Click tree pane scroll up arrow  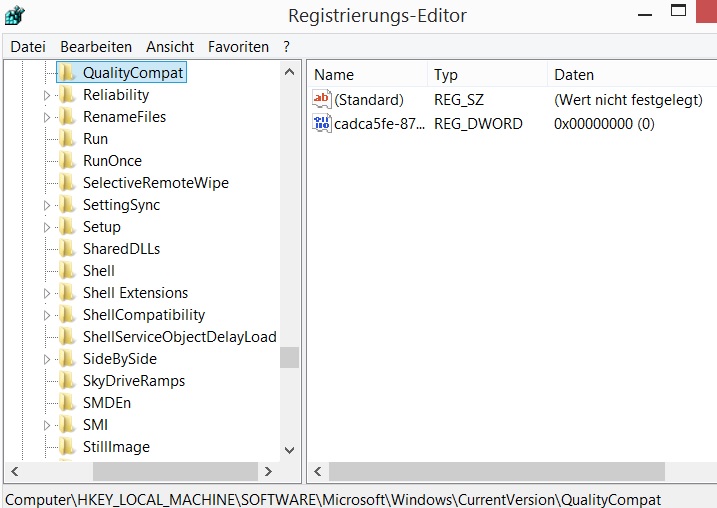(289, 72)
